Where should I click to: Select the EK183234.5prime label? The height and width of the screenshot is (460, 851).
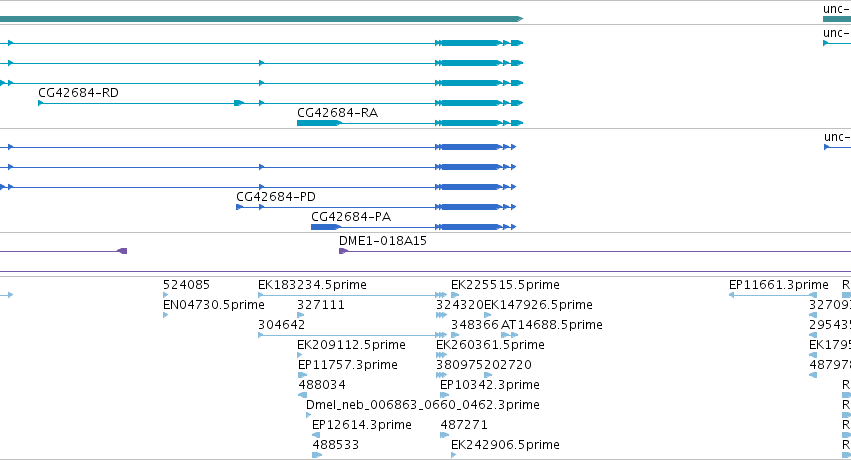[x=312, y=285]
